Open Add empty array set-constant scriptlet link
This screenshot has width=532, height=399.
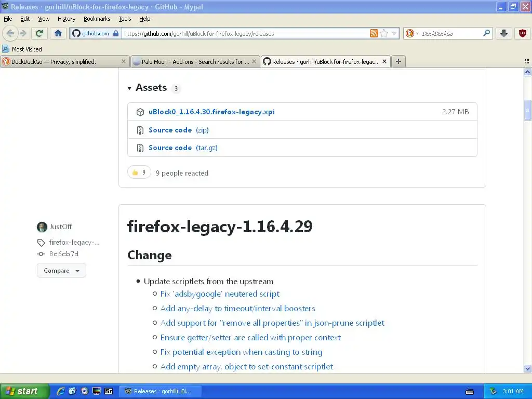pyautogui.click(x=247, y=367)
